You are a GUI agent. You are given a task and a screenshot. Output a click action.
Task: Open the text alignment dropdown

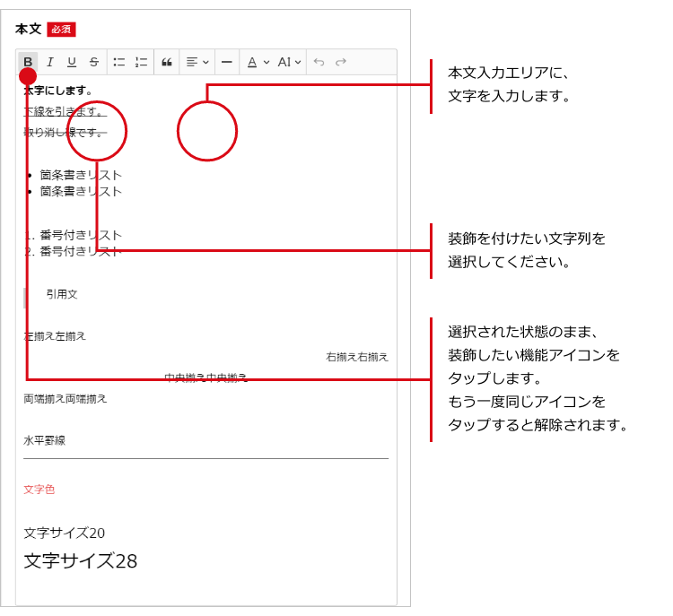(197, 62)
